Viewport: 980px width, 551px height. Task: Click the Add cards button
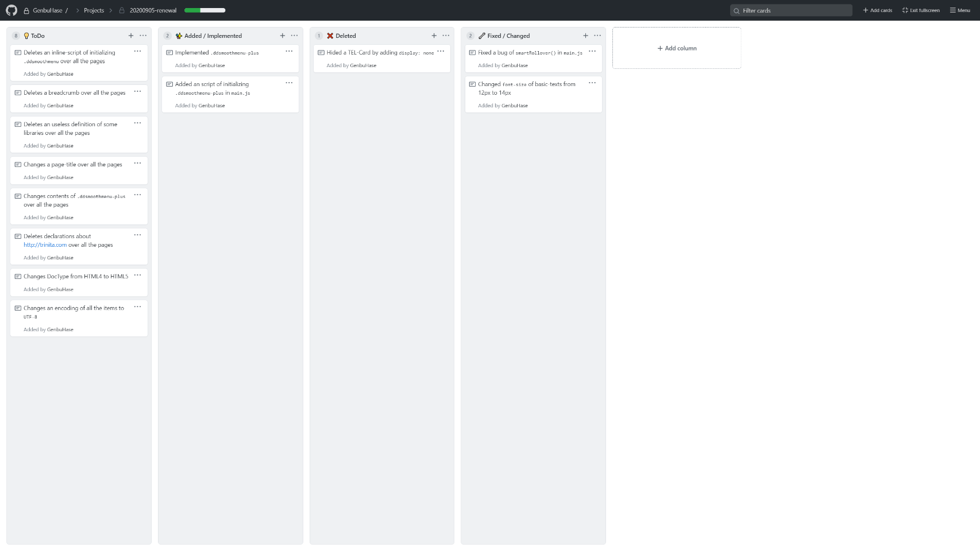(877, 10)
